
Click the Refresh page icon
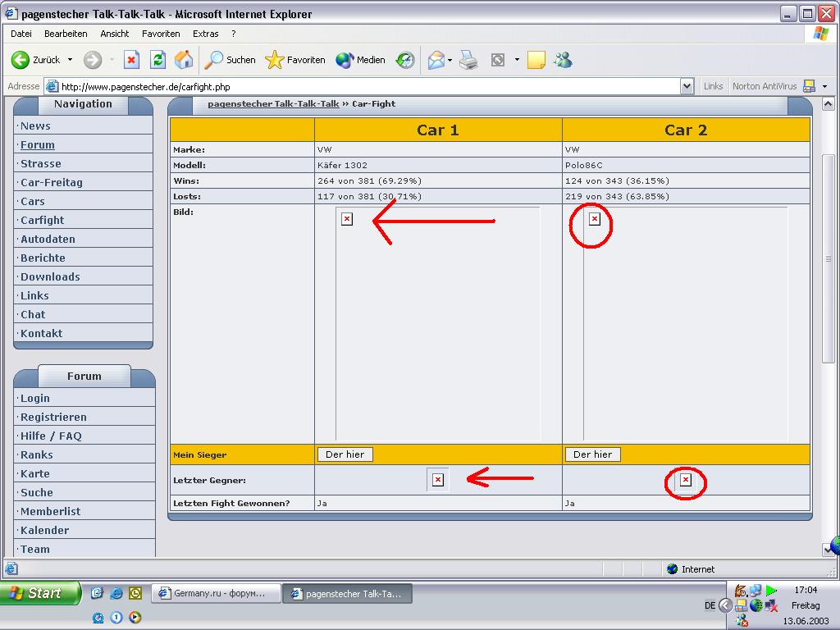[157, 60]
